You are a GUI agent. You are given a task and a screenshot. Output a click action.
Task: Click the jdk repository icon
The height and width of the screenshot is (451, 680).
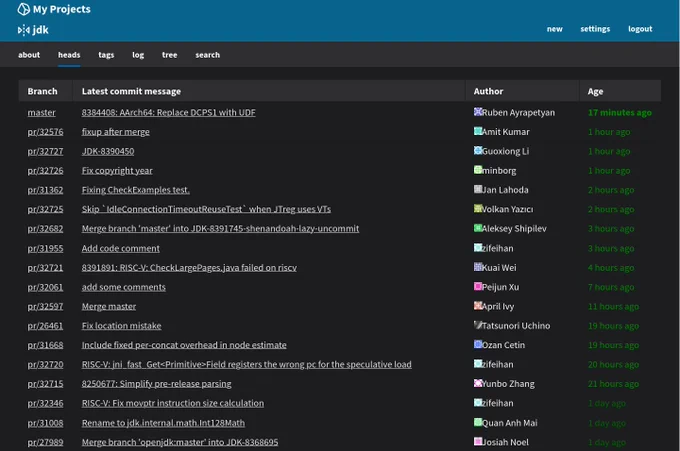23,30
